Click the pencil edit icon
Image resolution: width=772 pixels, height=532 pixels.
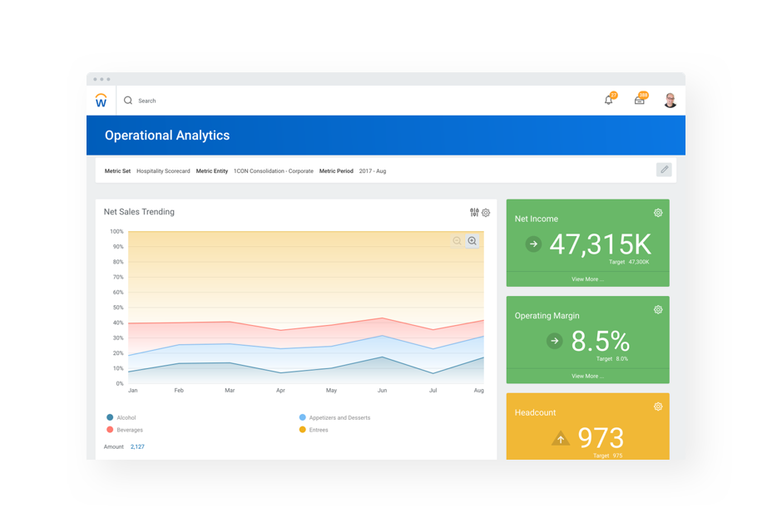pyautogui.click(x=663, y=170)
